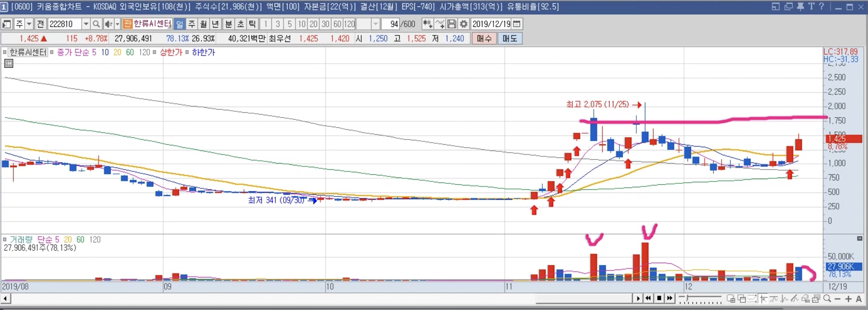868x310 pixels.
Task: Select the 주 weekly period toggle
Action: pos(192,24)
